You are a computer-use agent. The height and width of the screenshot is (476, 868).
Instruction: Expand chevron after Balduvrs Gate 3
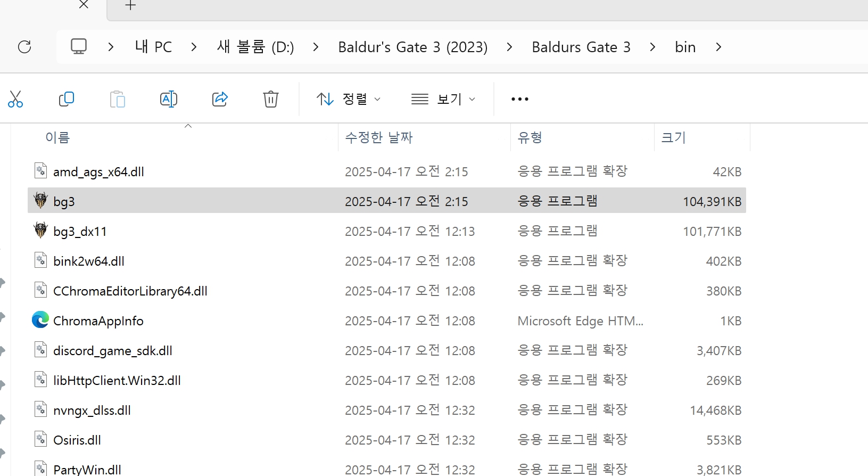[652, 47]
